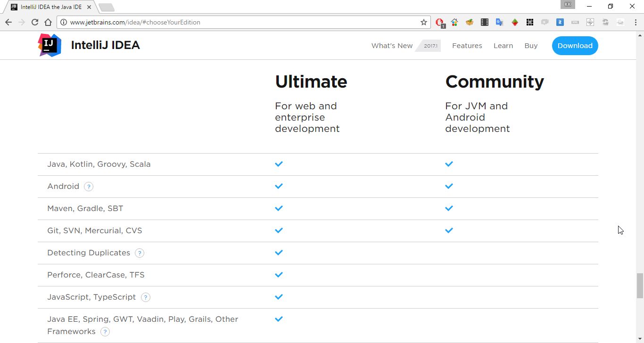
Task: Open a new browser tab
Action: 107,8
